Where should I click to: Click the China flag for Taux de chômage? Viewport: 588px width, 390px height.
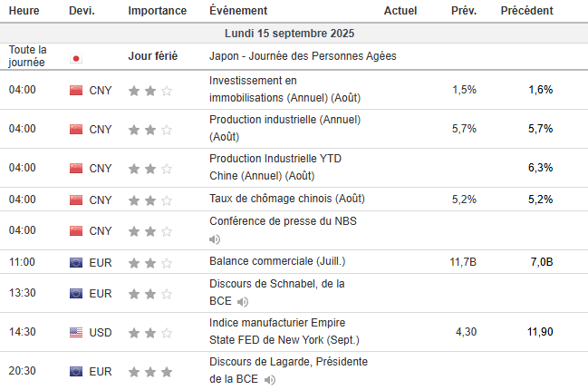[x=76, y=200]
